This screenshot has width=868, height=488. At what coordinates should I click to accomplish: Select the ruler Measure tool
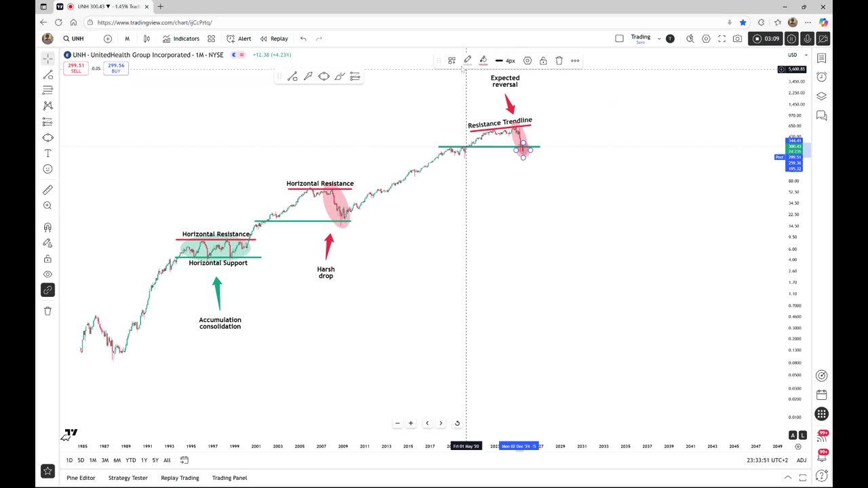[47, 190]
